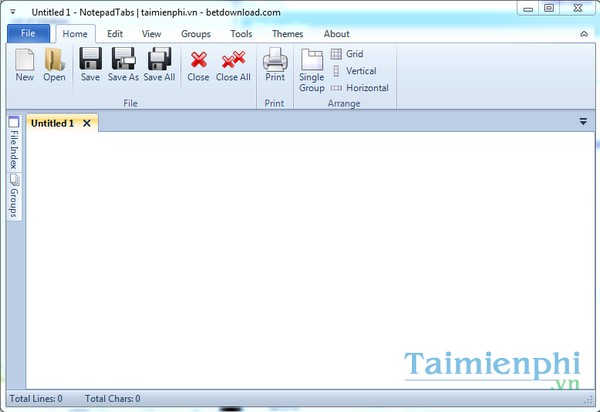The height and width of the screenshot is (412, 600).
Task: Save all tabs with Save All
Action: coord(159,64)
